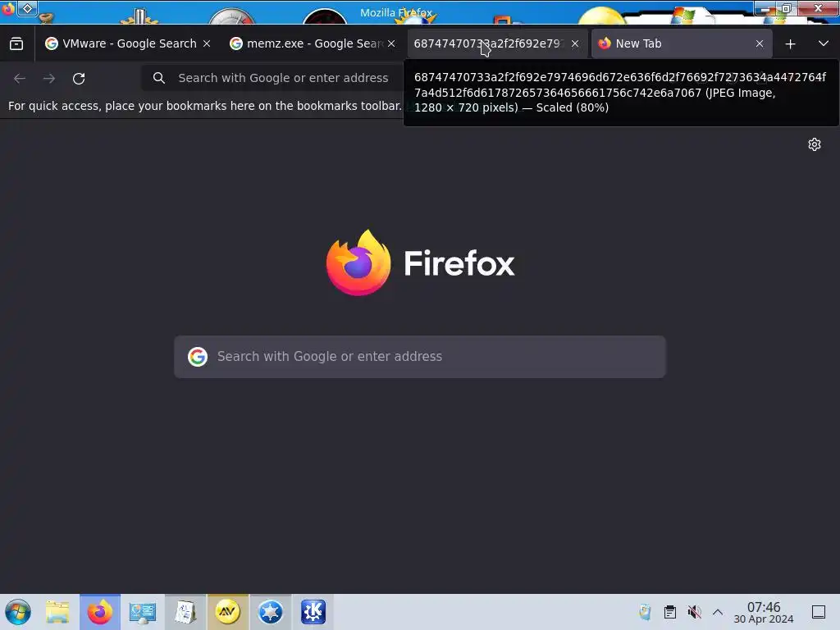Go back one page

[x=20, y=78]
